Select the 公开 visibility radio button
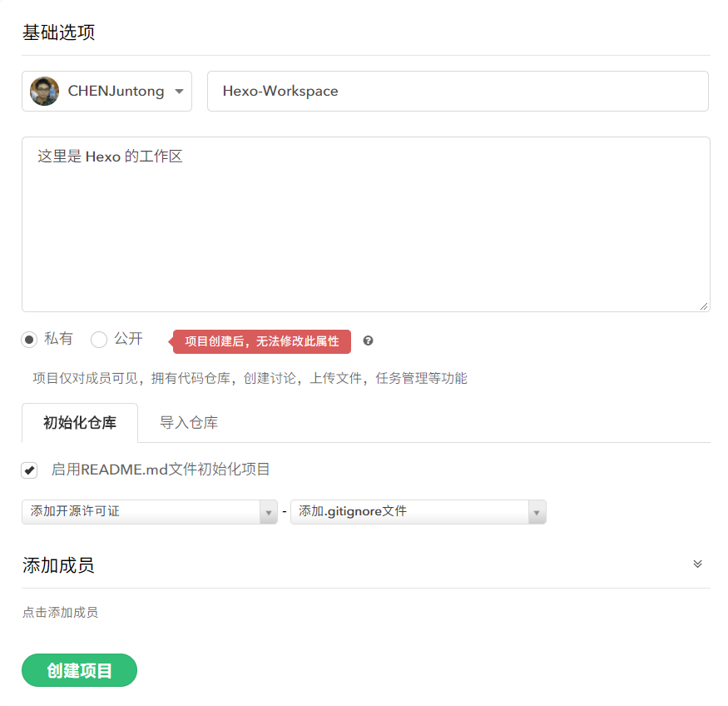The height and width of the screenshot is (706, 728). coord(97,339)
